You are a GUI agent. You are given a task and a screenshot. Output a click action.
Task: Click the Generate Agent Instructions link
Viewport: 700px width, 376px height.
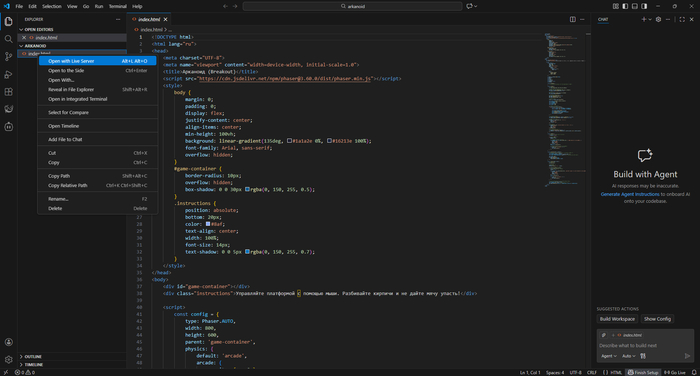(629, 194)
